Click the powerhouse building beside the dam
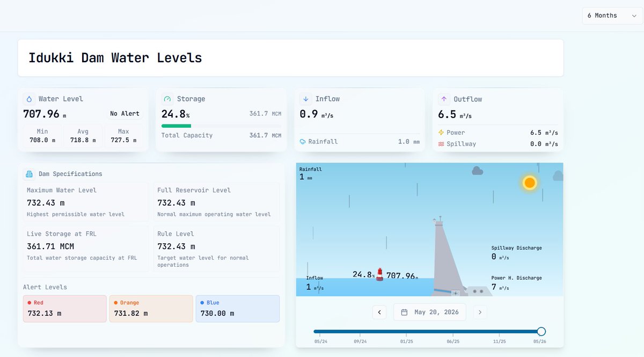 coord(478,291)
